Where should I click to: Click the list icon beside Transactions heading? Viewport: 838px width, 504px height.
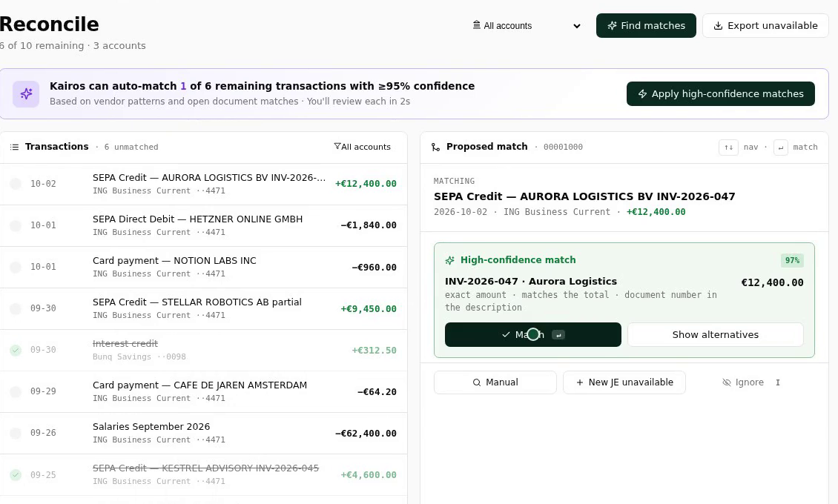[x=14, y=147]
